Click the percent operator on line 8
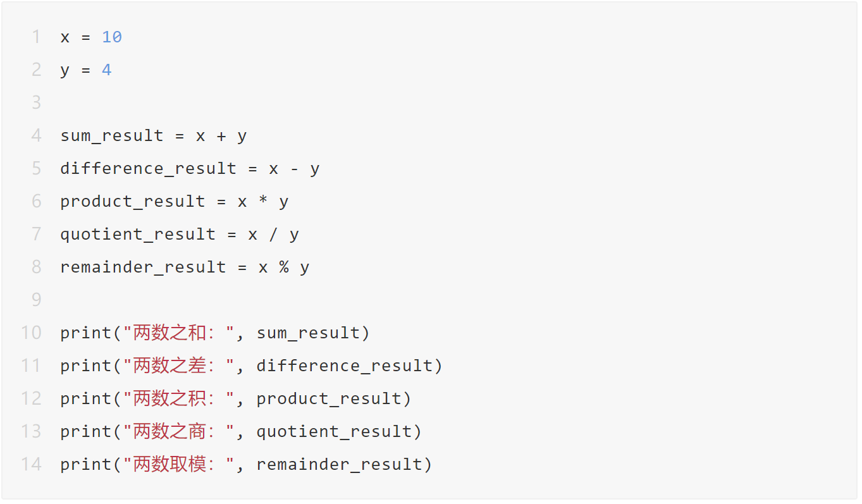The height and width of the screenshot is (504, 862). (x=283, y=267)
